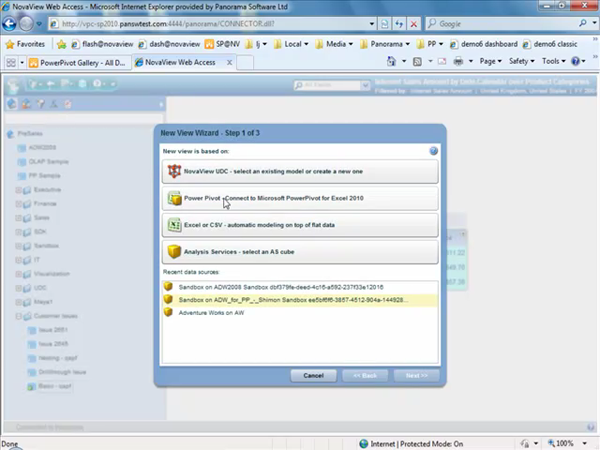600x450 pixels.
Task: Open the Tools menu
Action: tap(553, 61)
